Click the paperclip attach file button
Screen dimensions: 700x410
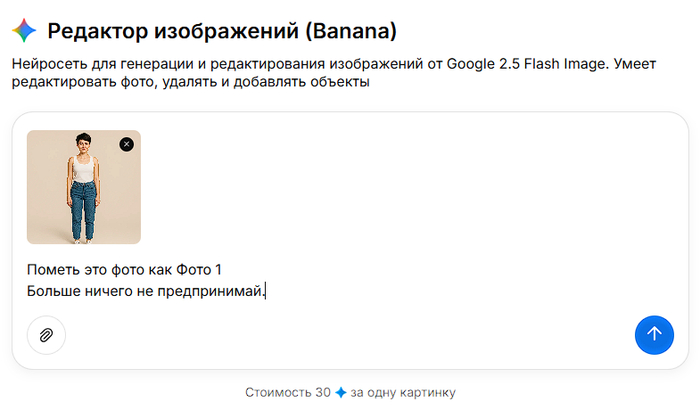(46, 335)
